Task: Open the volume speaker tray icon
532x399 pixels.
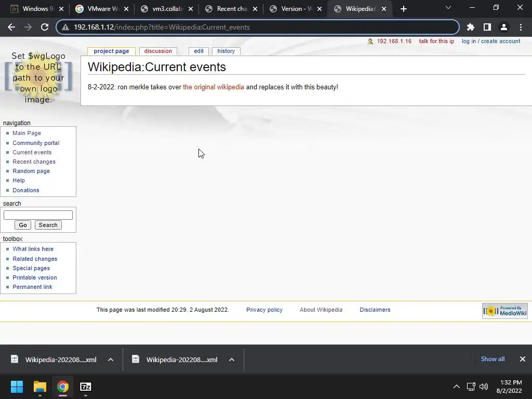Action: (484, 387)
